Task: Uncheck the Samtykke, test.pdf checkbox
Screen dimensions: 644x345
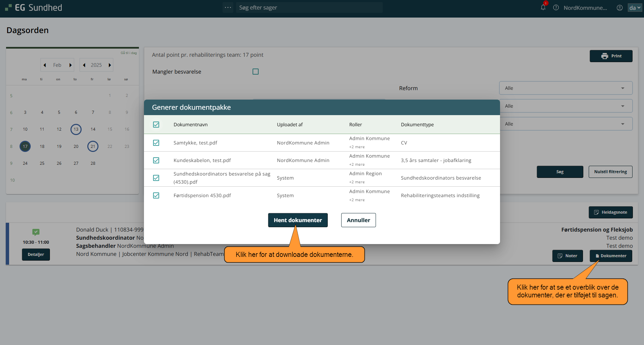Action: point(156,143)
